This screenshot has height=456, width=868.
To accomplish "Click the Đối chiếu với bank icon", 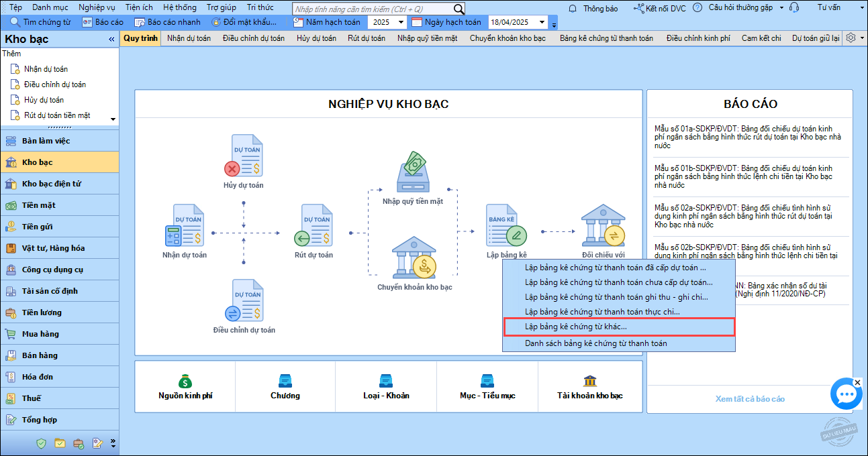I will coord(604,227).
